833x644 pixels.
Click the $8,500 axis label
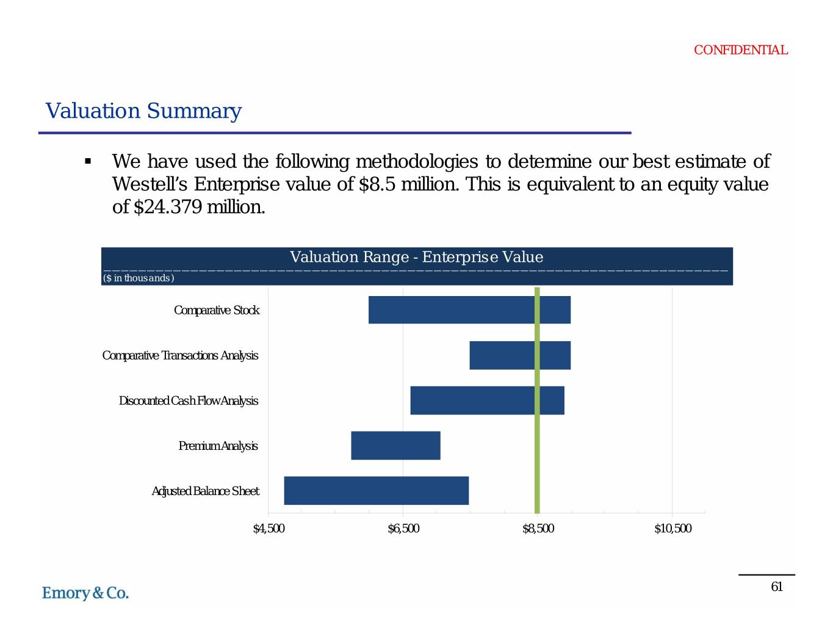point(538,529)
